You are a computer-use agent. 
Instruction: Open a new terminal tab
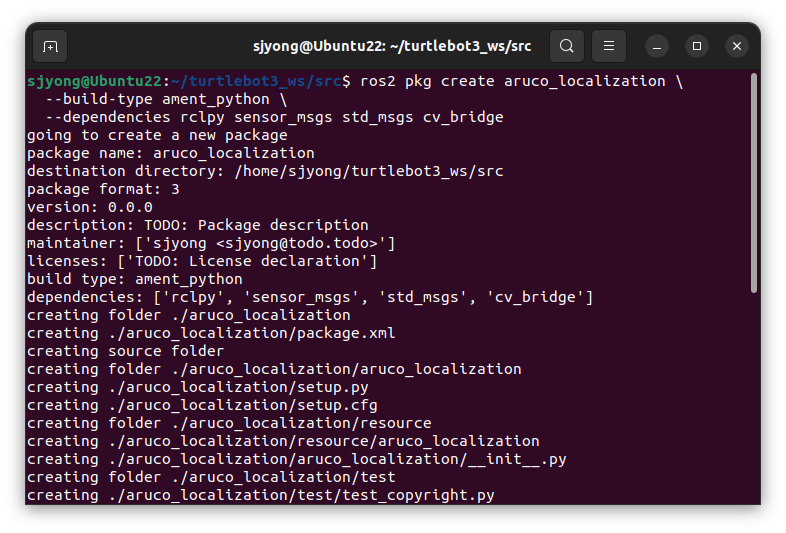pos(50,46)
